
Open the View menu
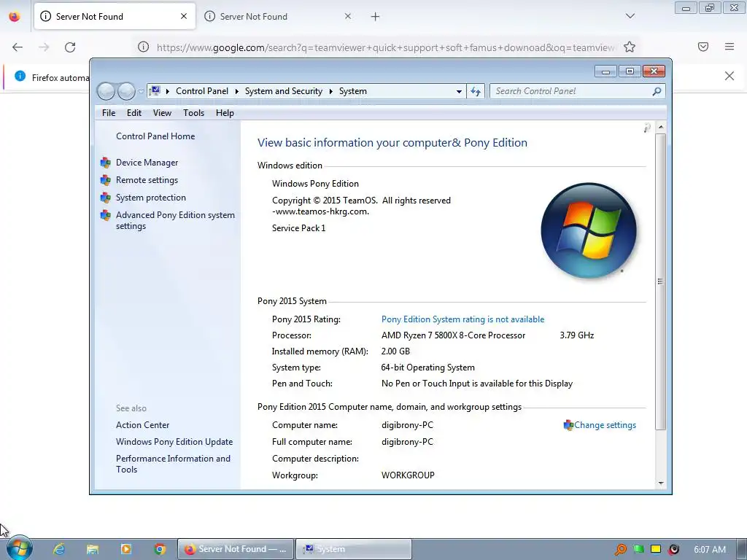(x=162, y=113)
